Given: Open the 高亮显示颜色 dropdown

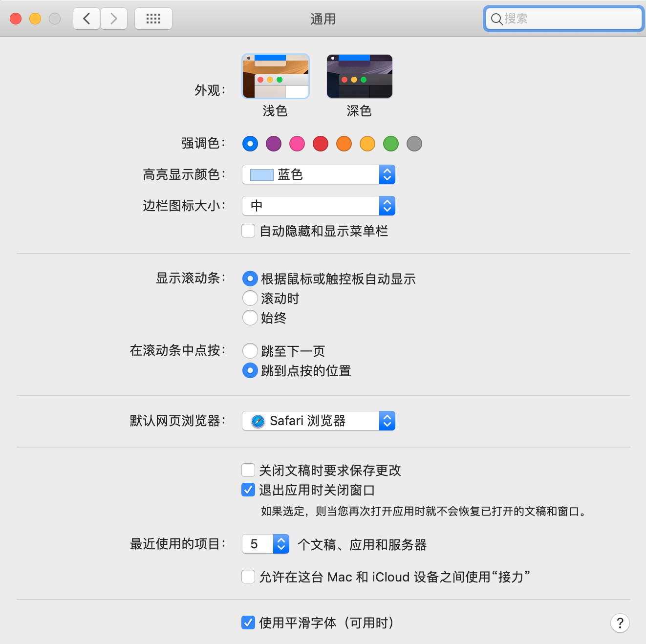Looking at the screenshot, I should [318, 174].
